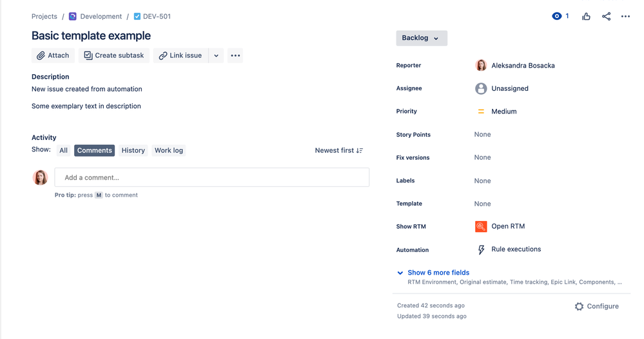Open the share icon
Viewport: 644px width, 339px height.
pyautogui.click(x=606, y=16)
